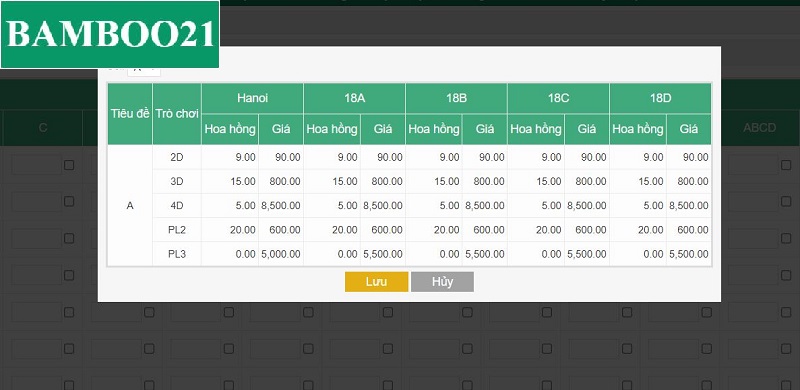Select the 18C column group header
The width and height of the screenshot is (800, 390).
coord(558,99)
